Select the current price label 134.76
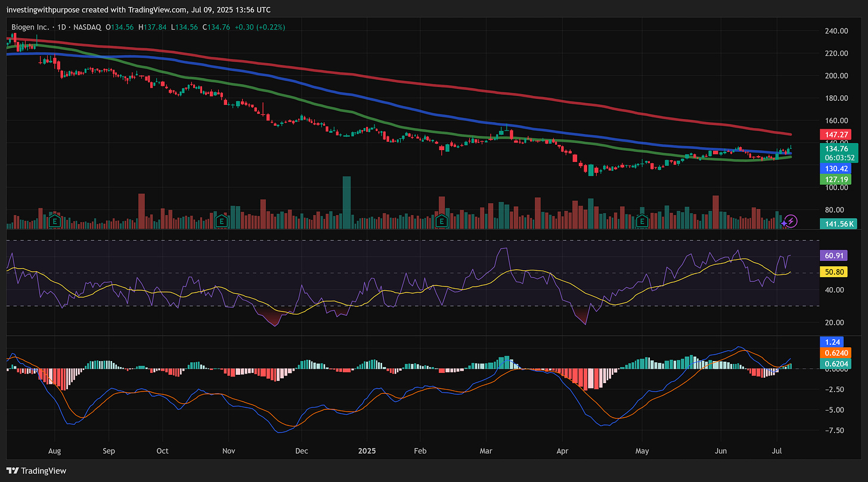 tap(838, 148)
